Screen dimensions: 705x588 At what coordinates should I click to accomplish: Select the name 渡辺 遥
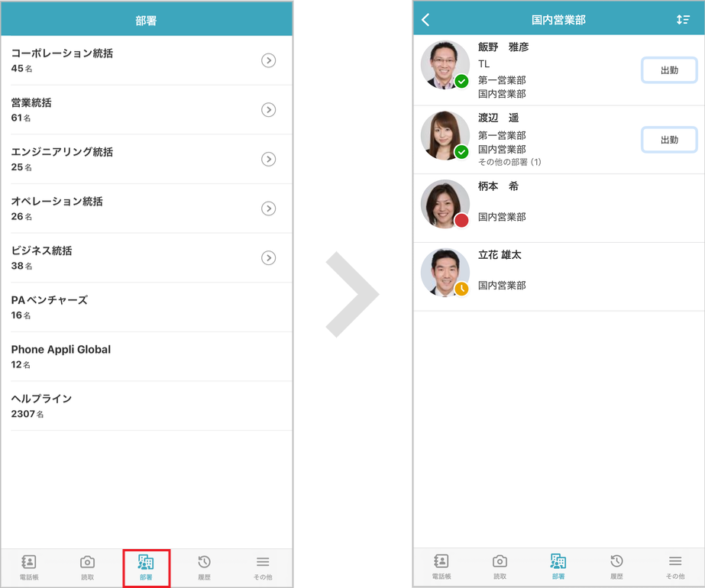[x=498, y=118]
